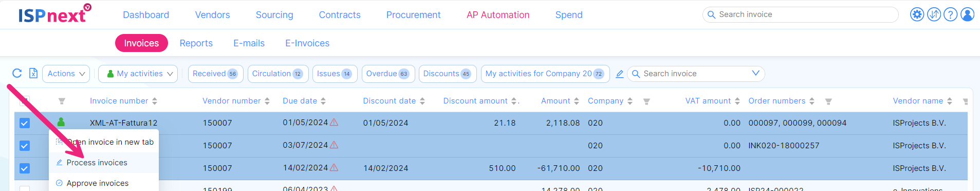Click the edit pencil beside activity filters
The height and width of the screenshot is (191, 980).
[620, 74]
